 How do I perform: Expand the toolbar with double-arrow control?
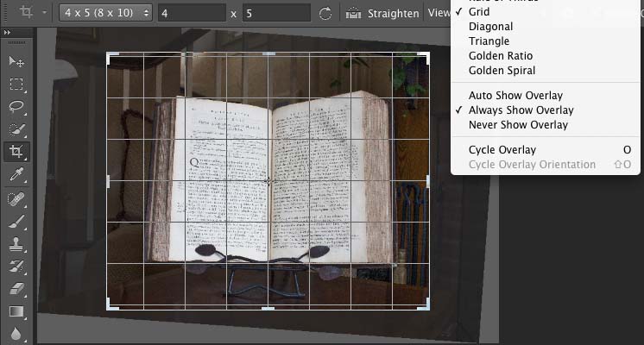(8, 33)
